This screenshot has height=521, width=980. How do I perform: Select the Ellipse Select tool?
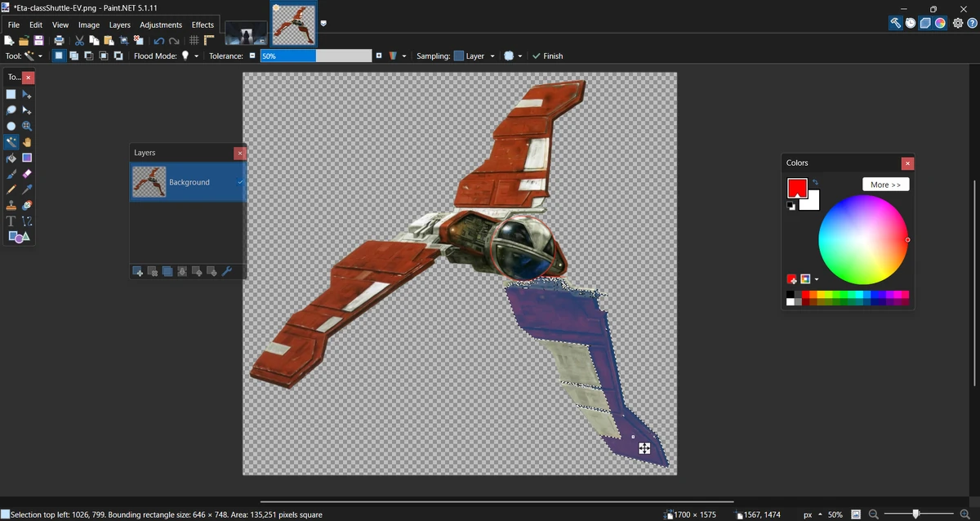click(x=11, y=127)
